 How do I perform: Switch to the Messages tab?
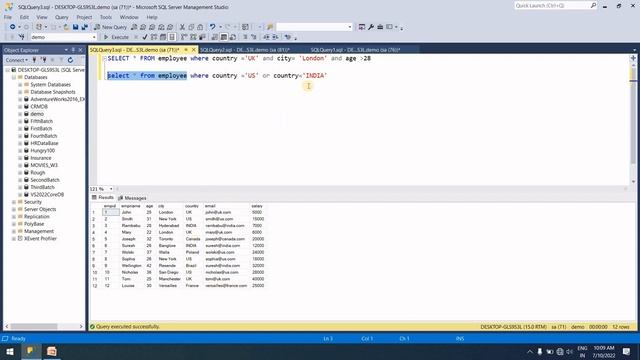(x=132, y=198)
